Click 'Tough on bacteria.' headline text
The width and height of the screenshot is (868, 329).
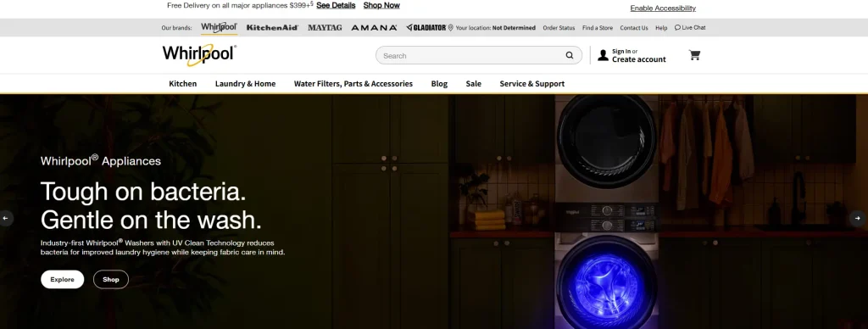click(x=142, y=192)
